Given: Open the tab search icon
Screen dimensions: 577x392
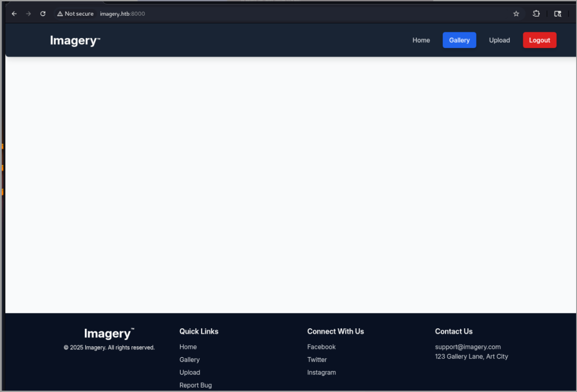Looking at the screenshot, I should (x=558, y=14).
